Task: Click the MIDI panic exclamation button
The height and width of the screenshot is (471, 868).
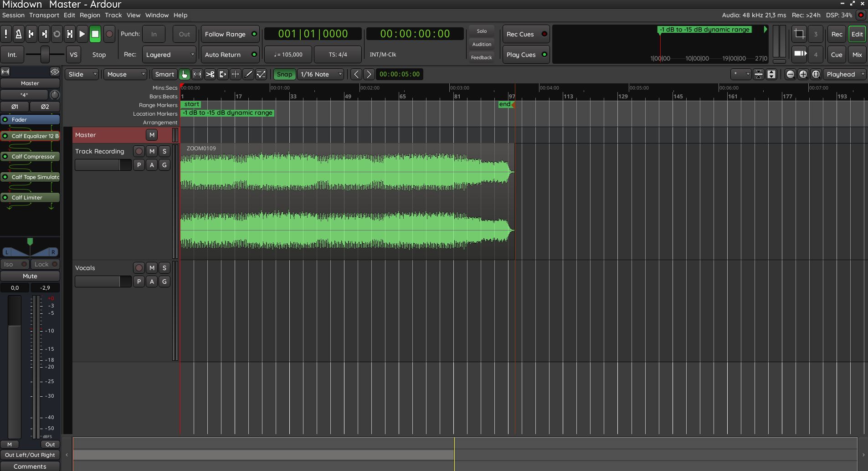Action: coord(6,34)
